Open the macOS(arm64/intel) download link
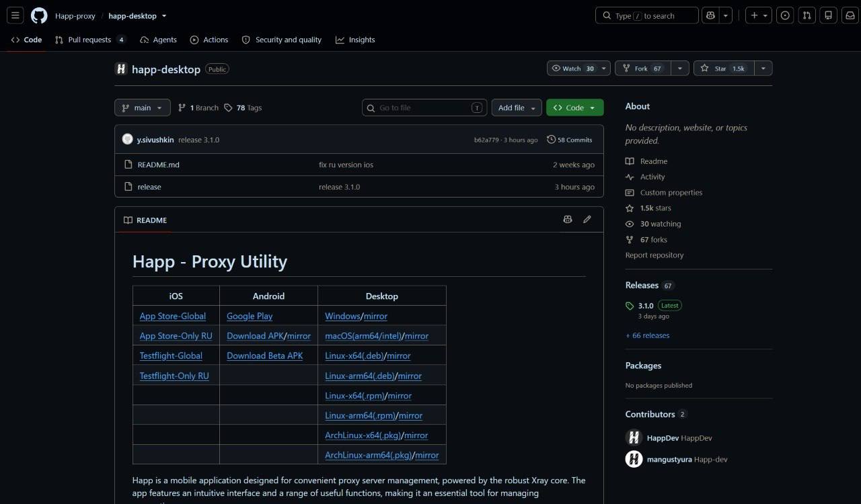The image size is (861, 504). coord(363,336)
